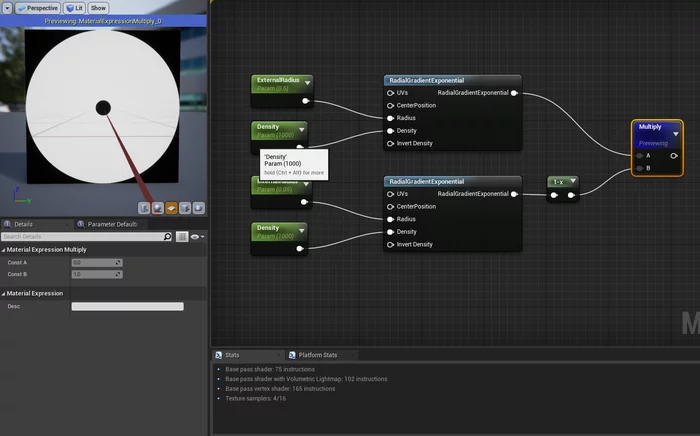
Task: Collapse the Material Expression Multiply section
Action: 4,250
